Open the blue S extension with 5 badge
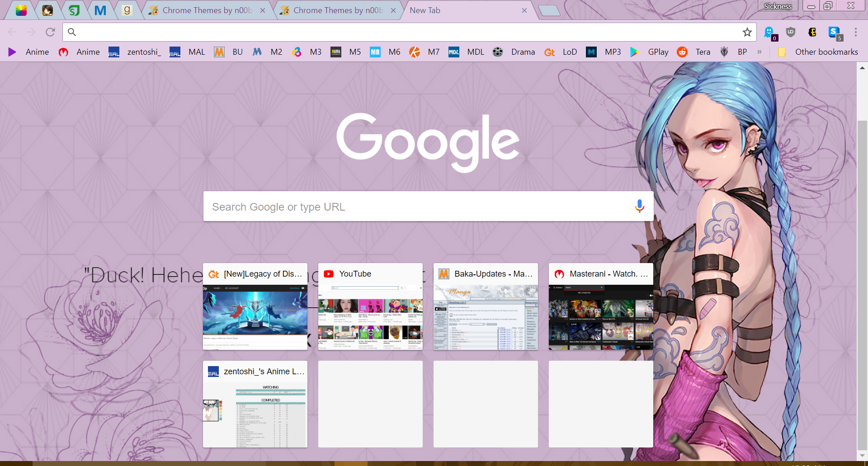This screenshot has width=868, height=466. [835, 33]
